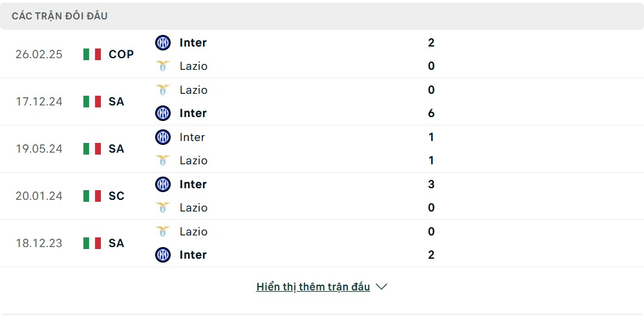Screen dimensions: 644x315
Task: Click Lazio crest in 18.12.23 match
Action: 163,232
